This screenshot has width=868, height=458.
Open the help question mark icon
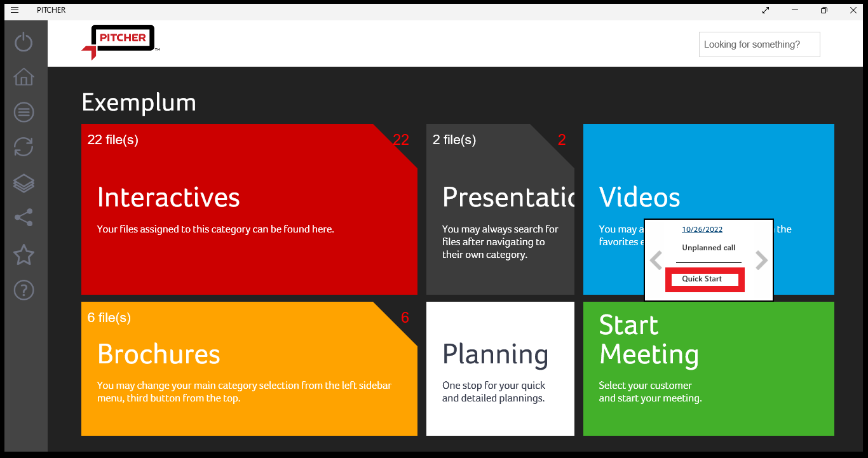pyautogui.click(x=24, y=290)
